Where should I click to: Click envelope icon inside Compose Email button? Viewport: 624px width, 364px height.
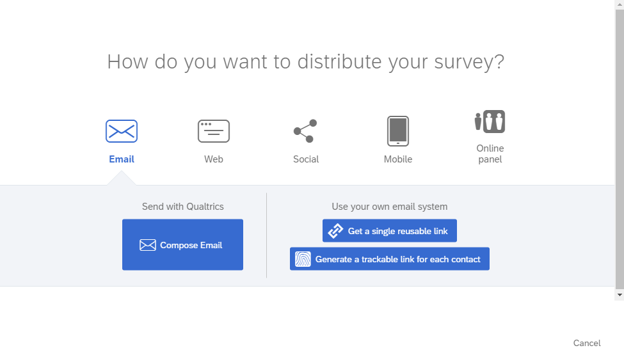coord(148,245)
